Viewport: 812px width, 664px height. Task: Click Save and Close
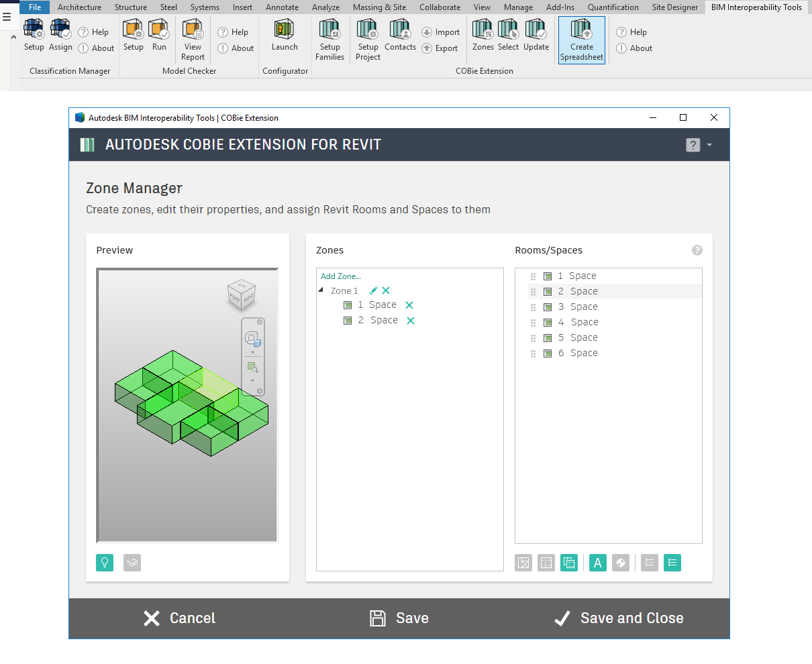pos(619,618)
